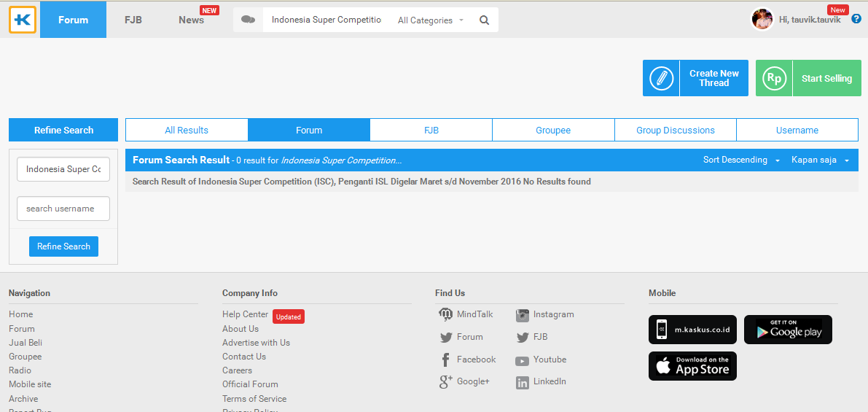Open the Google Play store badge
Image resolution: width=868 pixels, height=412 pixels.
click(788, 330)
